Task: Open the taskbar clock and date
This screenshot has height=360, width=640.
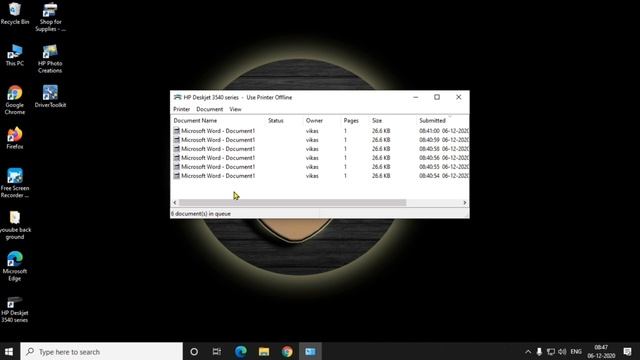Action: 601,351
